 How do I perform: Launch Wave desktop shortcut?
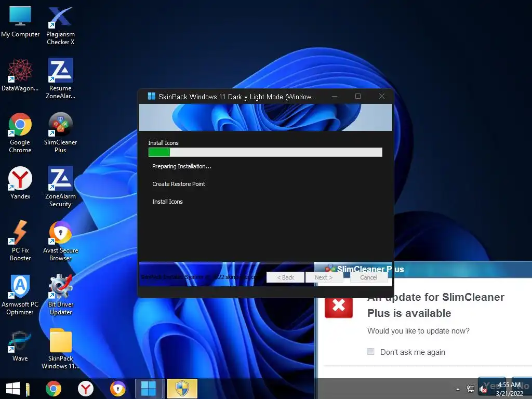pyautogui.click(x=20, y=345)
